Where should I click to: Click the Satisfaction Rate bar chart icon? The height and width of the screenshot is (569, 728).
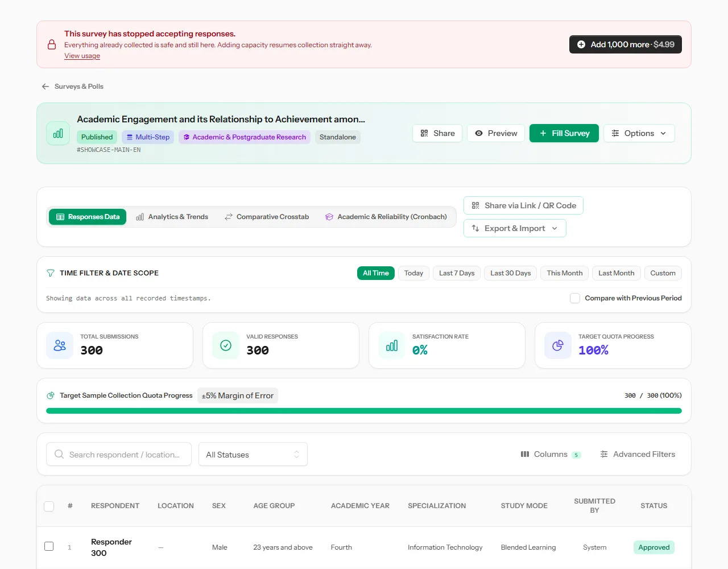[392, 345]
